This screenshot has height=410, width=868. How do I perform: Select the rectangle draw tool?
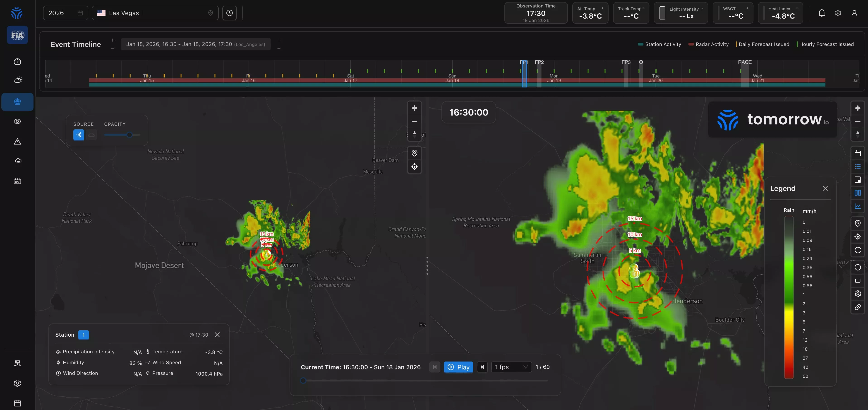[x=858, y=280]
